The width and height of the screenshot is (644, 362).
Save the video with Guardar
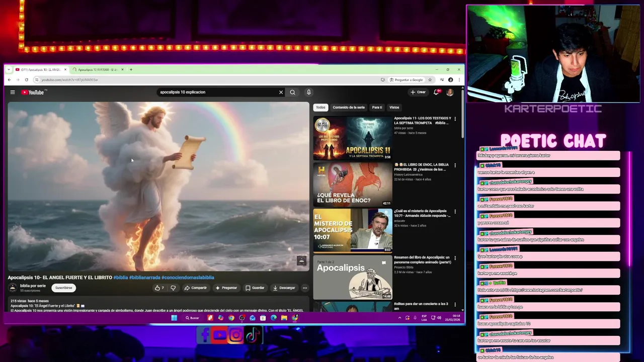(255, 288)
